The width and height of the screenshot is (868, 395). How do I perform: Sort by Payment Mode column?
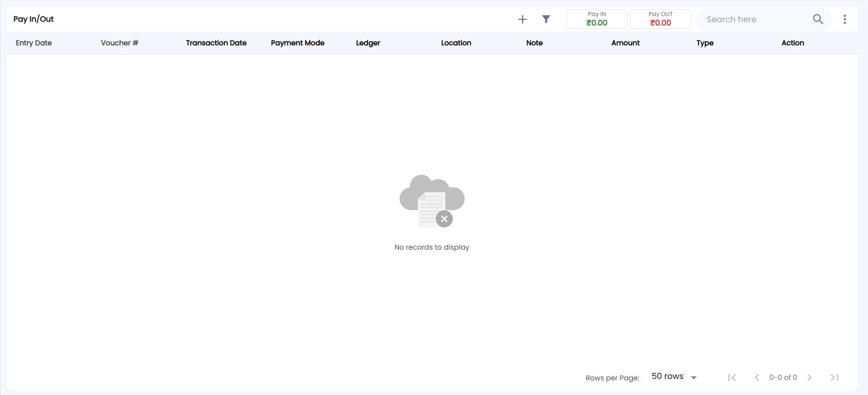tap(298, 43)
